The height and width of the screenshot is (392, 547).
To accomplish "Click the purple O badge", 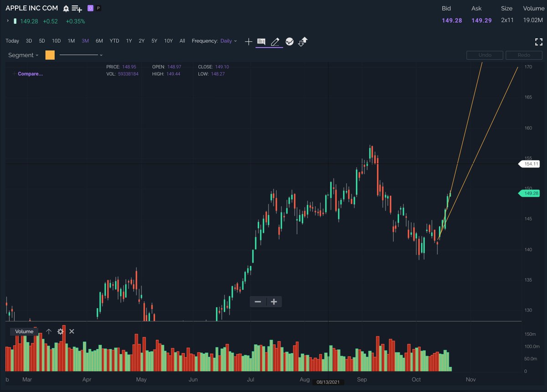I will 90,8.
